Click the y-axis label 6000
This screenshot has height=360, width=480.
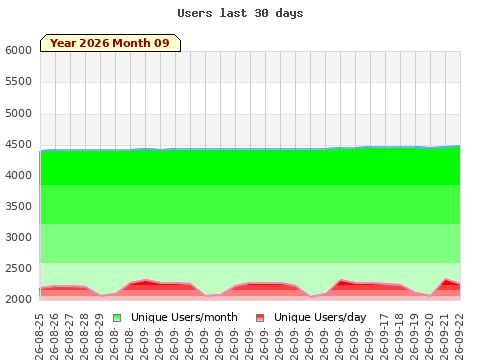[18, 50]
